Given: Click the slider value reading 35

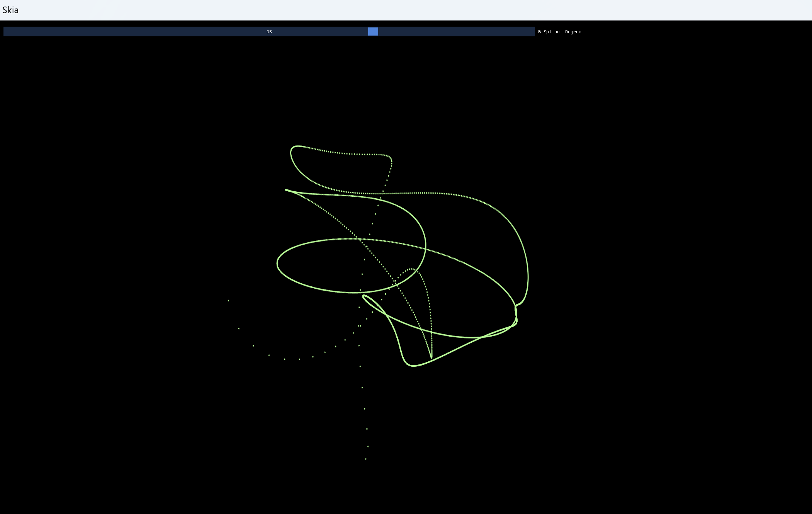Looking at the screenshot, I should click(x=269, y=32).
